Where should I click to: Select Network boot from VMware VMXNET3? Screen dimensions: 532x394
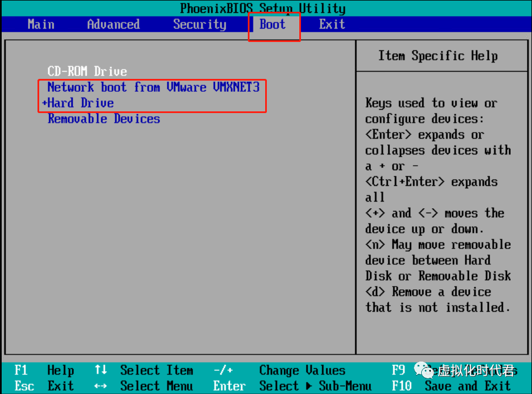(x=153, y=87)
